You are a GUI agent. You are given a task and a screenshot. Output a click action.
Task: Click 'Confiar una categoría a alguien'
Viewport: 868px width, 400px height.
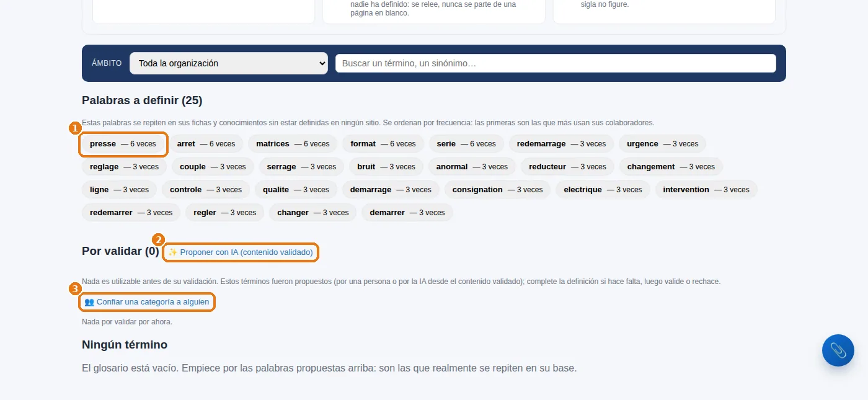(x=147, y=302)
